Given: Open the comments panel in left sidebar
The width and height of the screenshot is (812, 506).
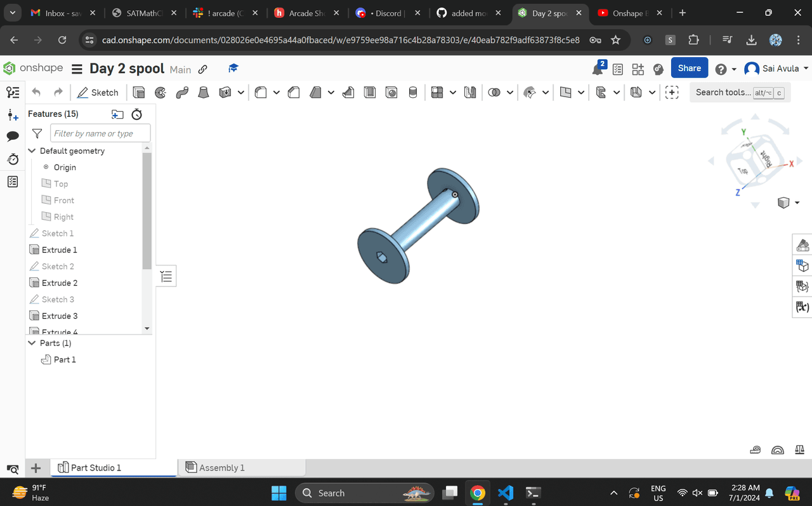Looking at the screenshot, I should (13, 136).
